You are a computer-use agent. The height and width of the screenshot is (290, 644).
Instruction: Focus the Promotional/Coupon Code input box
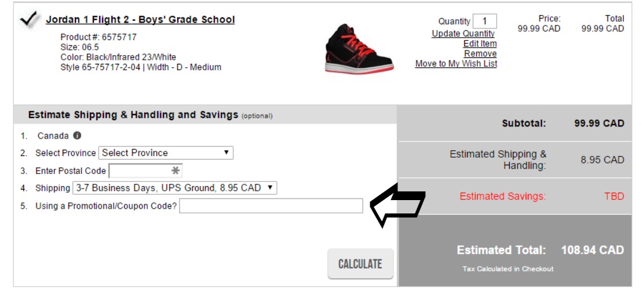pos(271,206)
